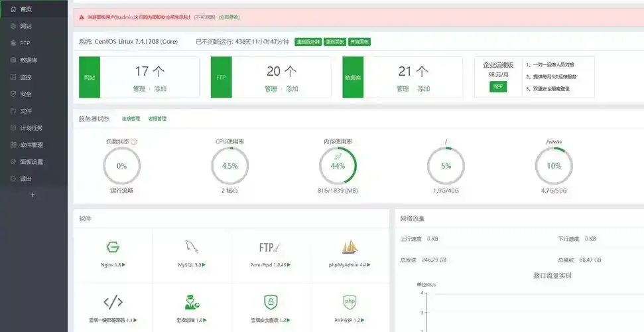Click the PHP守护 shield icon
644x332 pixels.
coord(350,302)
